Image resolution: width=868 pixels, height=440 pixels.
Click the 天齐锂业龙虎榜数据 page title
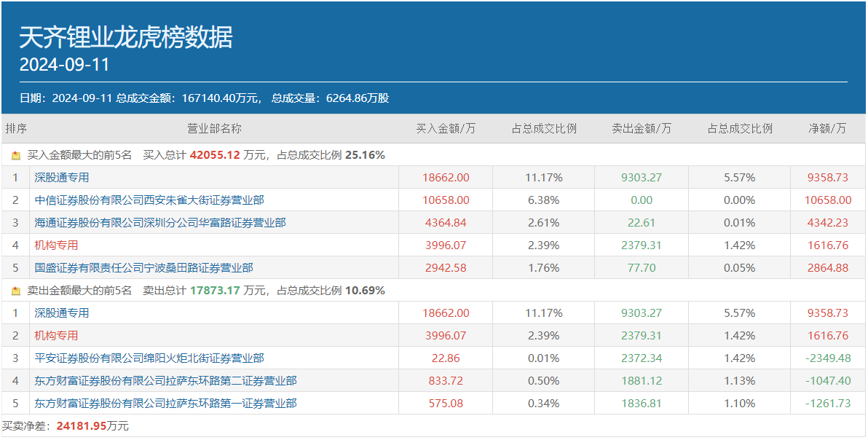pos(126,38)
